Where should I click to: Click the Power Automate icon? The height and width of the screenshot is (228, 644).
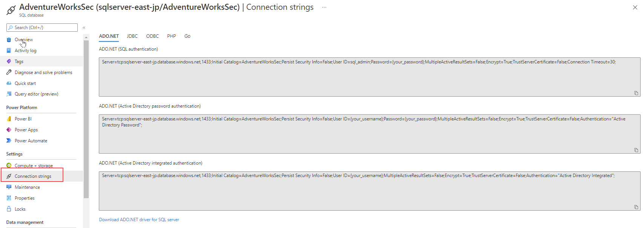click(x=9, y=141)
